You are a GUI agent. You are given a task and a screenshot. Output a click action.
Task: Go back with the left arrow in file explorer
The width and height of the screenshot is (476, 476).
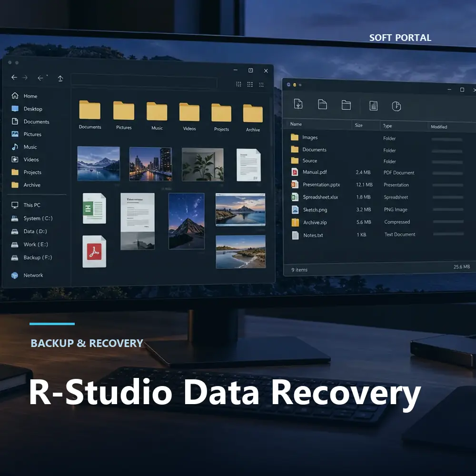[x=14, y=78]
